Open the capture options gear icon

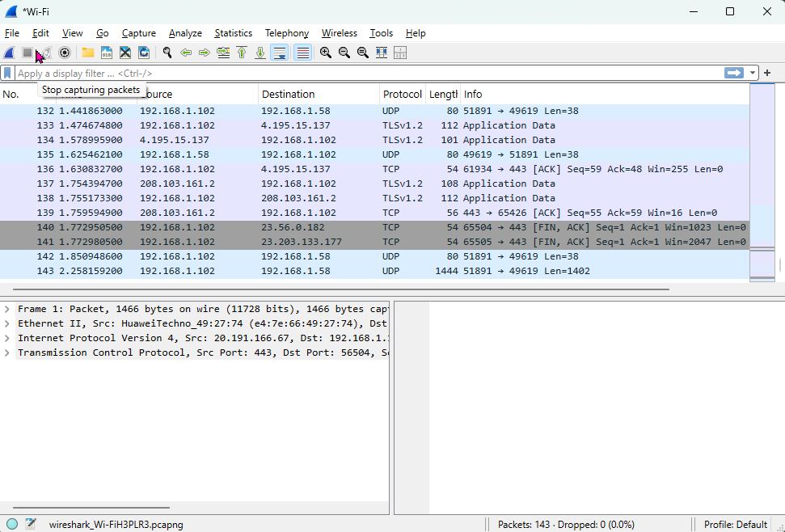click(65, 53)
